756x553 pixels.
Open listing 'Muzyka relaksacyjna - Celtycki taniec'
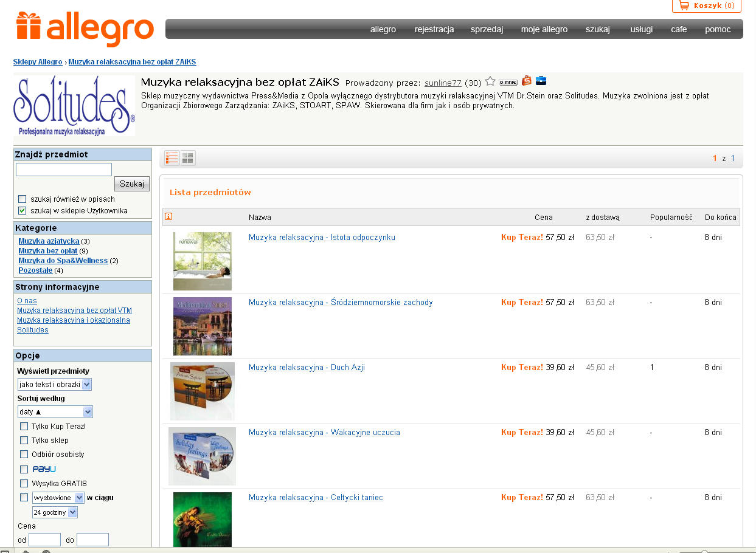tap(316, 498)
